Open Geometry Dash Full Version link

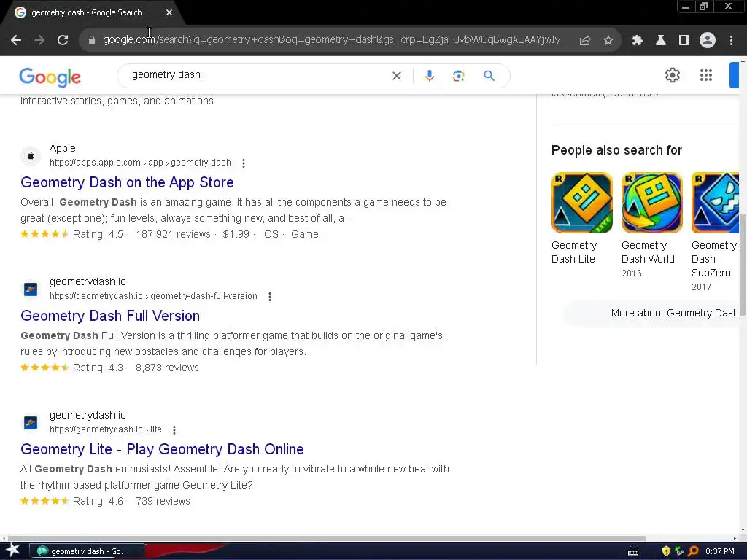(110, 316)
